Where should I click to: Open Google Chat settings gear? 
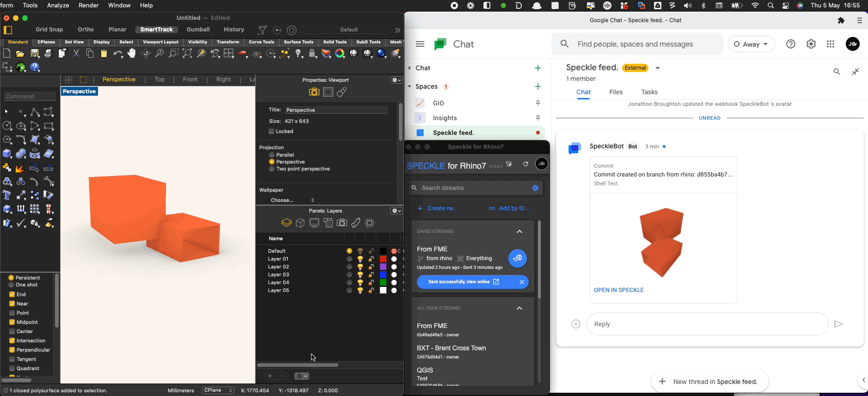coord(811,44)
